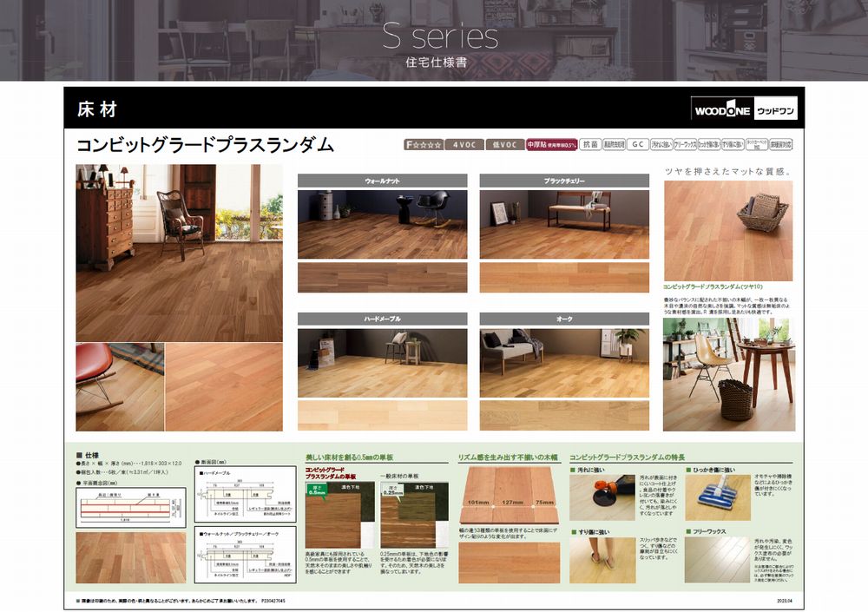Viewport: 868px width, 612px height.
Task: Open the hard maple room photo
Action: click(x=383, y=363)
